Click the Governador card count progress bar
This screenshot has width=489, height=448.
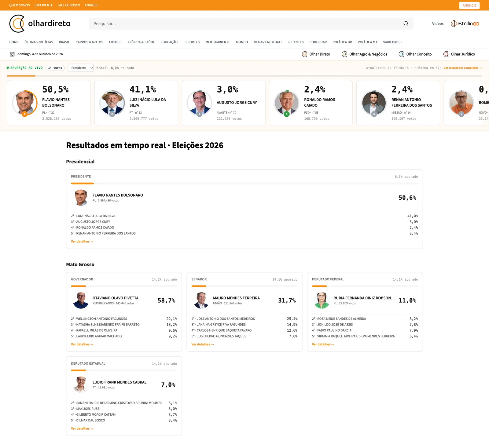pos(124,286)
